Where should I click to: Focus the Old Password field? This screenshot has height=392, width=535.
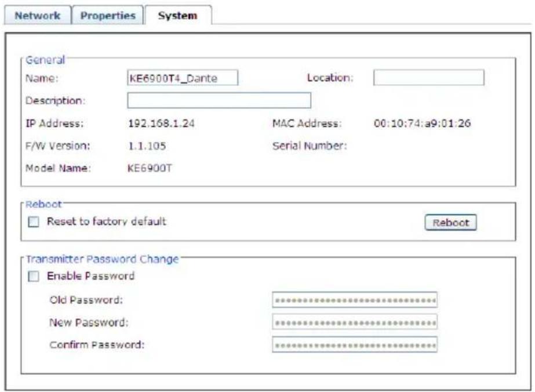coord(355,300)
